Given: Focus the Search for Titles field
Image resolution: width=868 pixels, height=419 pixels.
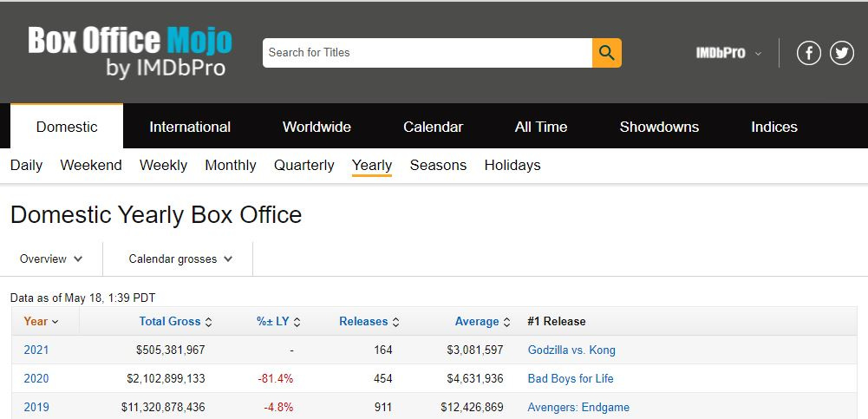Looking at the screenshot, I should tap(427, 53).
